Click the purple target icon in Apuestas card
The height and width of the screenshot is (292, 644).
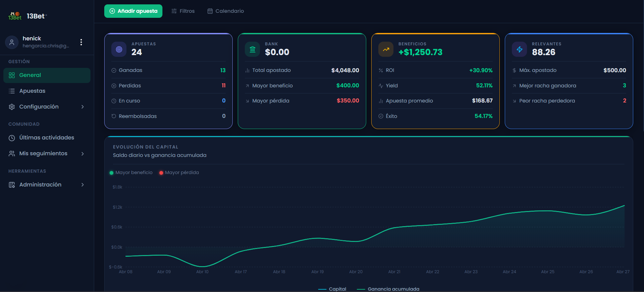pos(119,49)
